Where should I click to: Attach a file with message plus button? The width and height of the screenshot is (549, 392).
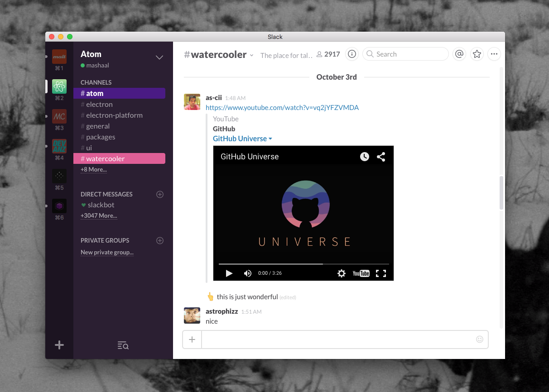pos(192,339)
